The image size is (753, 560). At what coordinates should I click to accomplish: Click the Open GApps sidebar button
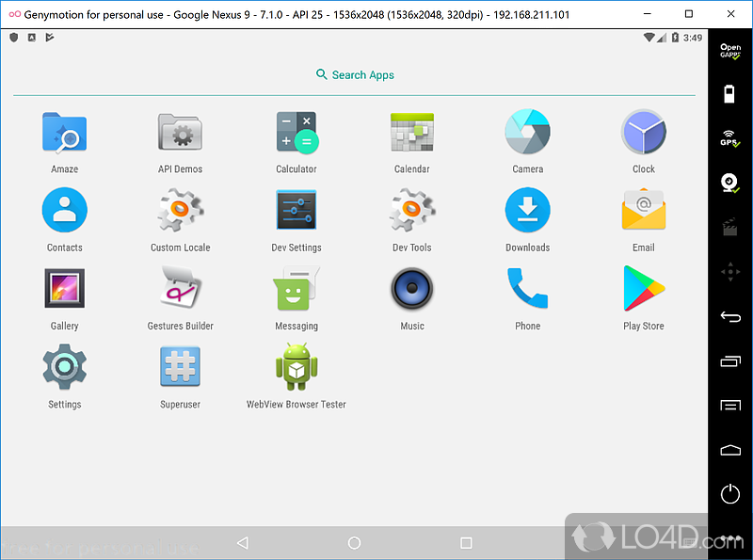(730, 51)
